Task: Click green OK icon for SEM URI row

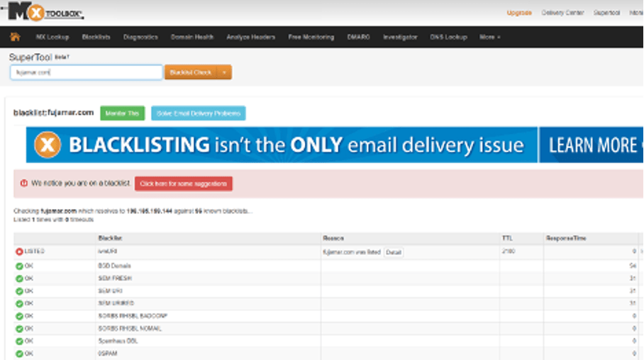Action: pos(19,291)
